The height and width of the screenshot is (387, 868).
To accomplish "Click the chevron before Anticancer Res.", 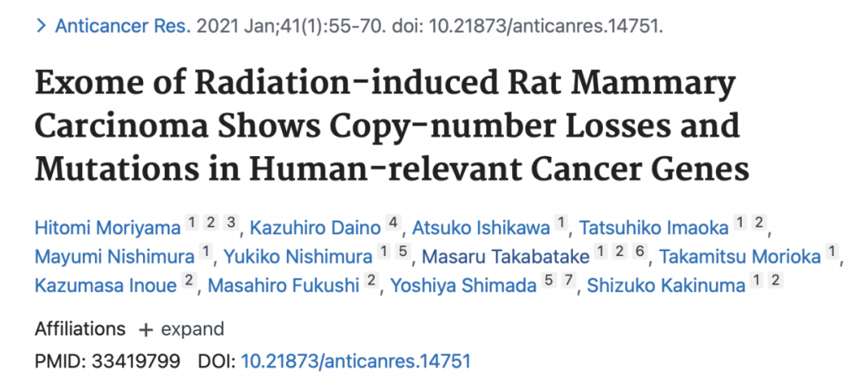I will click(x=41, y=26).
